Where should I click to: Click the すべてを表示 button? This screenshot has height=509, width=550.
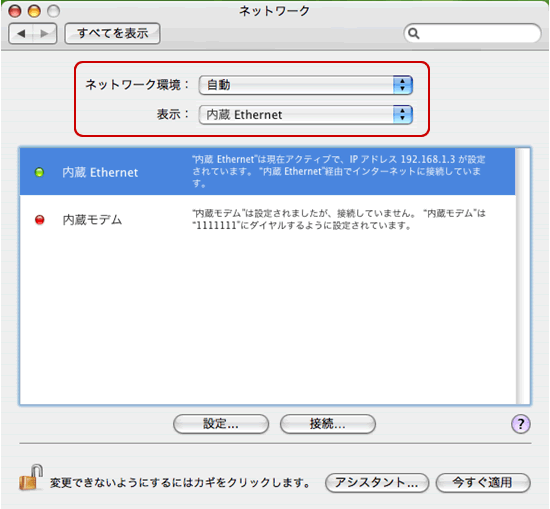point(113,34)
